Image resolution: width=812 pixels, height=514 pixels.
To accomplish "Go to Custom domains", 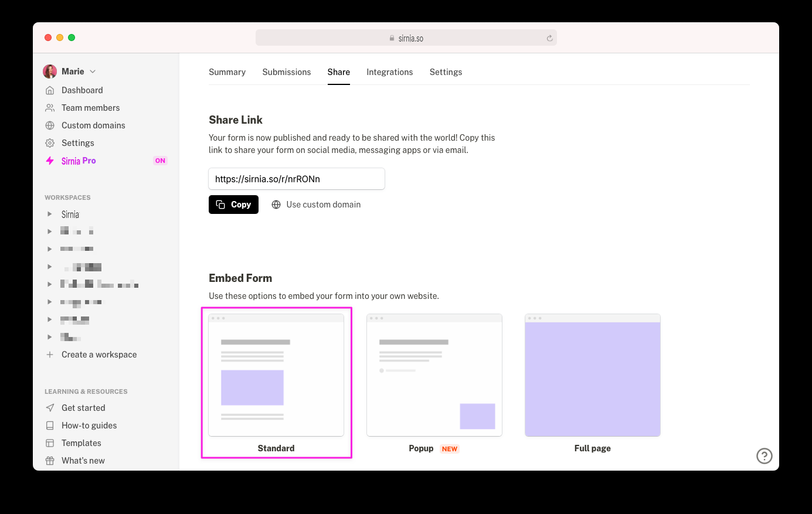I will pyautogui.click(x=93, y=125).
